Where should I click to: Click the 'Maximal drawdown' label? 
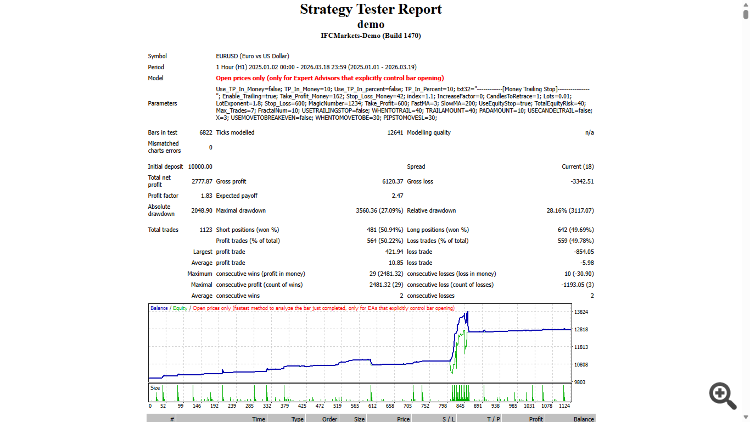point(241,211)
